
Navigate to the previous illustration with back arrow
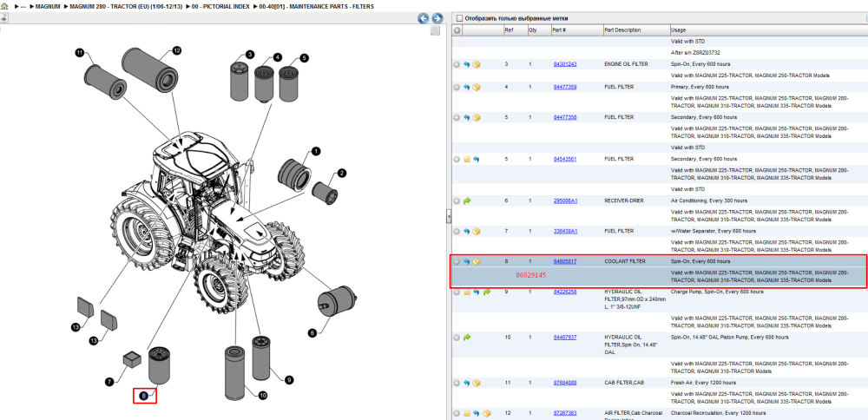pos(423,18)
